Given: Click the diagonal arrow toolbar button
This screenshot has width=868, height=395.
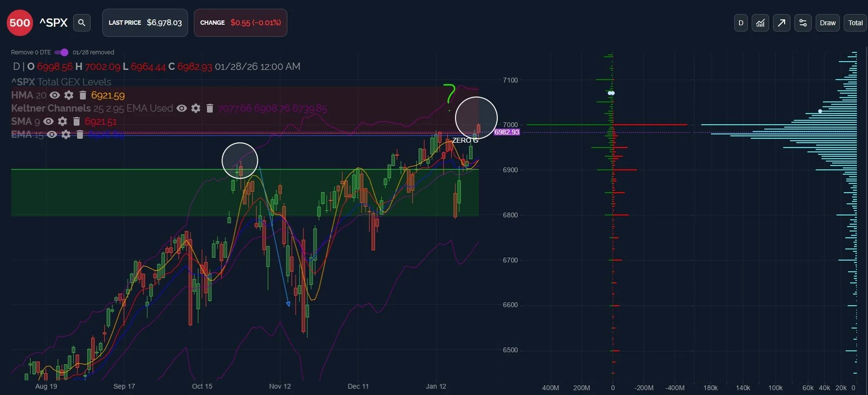Looking at the screenshot, I should click(782, 23).
